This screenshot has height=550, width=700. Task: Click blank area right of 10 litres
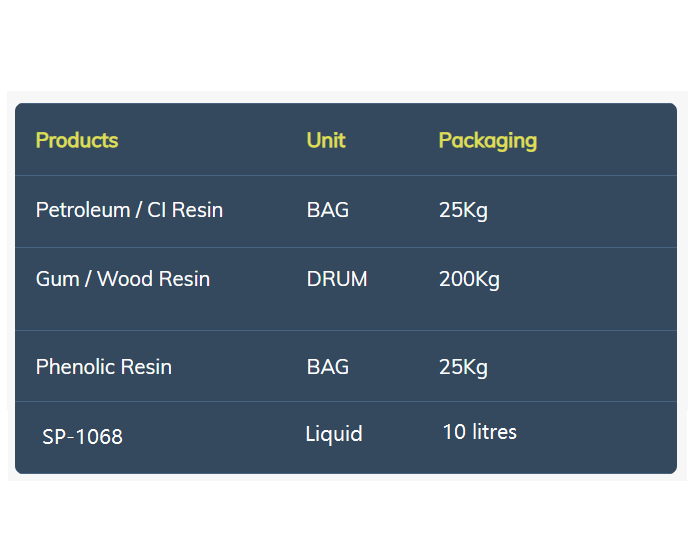click(596, 437)
